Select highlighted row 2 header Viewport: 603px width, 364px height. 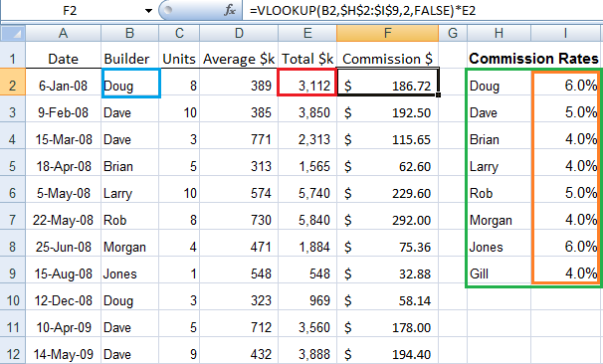pyautogui.click(x=13, y=82)
